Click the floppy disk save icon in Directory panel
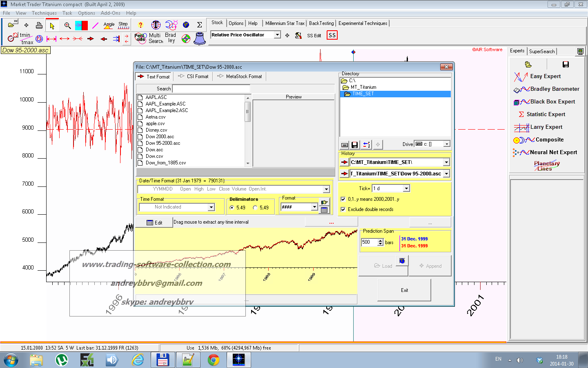The width and height of the screenshot is (588, 368). click(x=354, y=145)
